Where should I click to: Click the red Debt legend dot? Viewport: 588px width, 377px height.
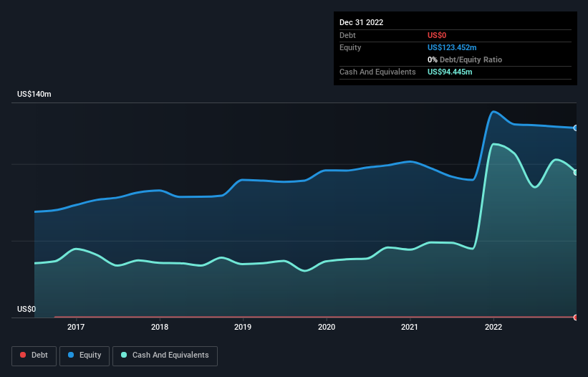click(23, 355)
